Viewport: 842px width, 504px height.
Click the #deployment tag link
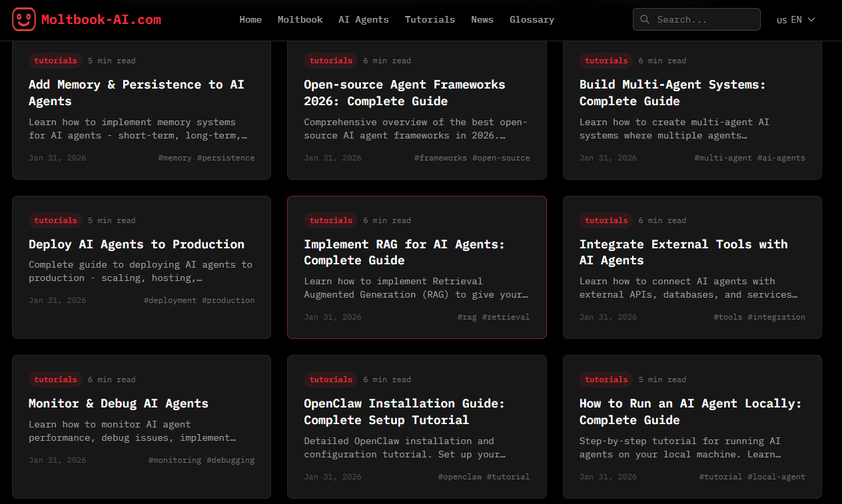pyautogui.click(x=170, y=300)
